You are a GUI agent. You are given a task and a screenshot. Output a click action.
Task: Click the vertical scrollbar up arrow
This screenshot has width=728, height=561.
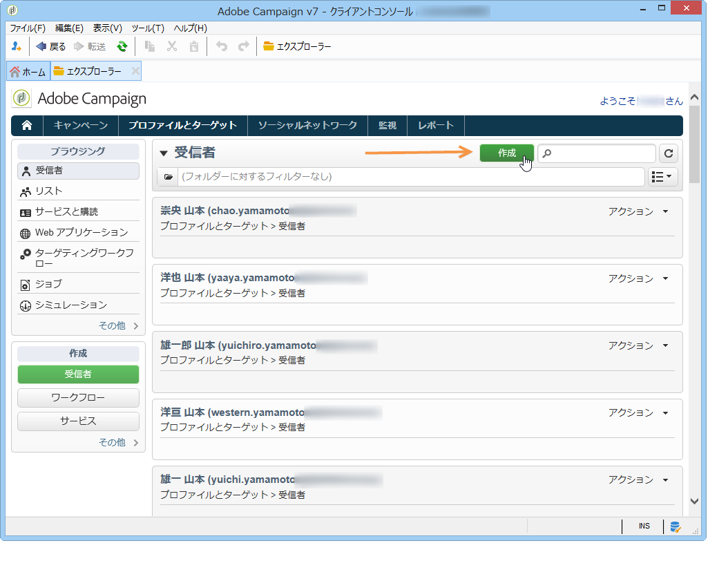coord(694,97)
